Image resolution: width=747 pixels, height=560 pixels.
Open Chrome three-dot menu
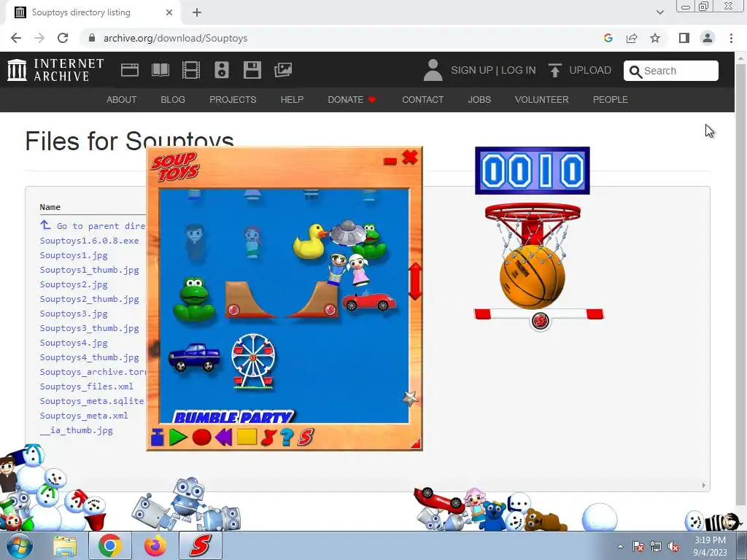[x=731, y=38]
